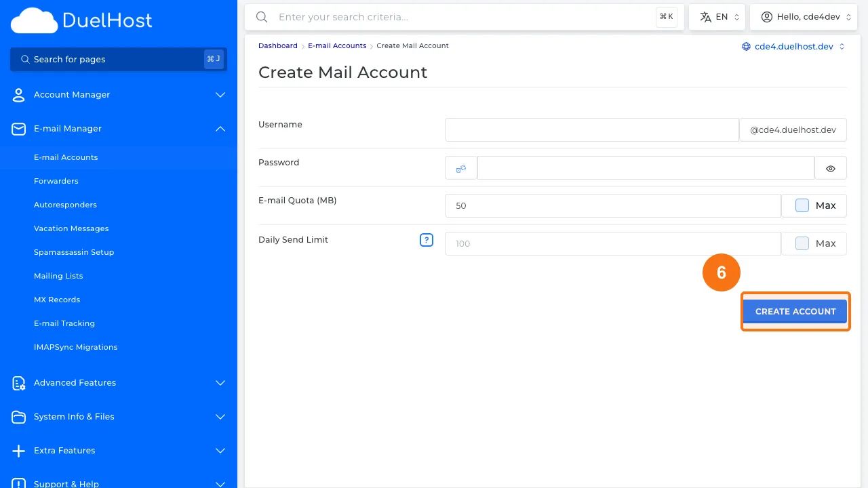Enable Max for E-mail Quota
Screen dimensions: 868x488
(802, 205)
